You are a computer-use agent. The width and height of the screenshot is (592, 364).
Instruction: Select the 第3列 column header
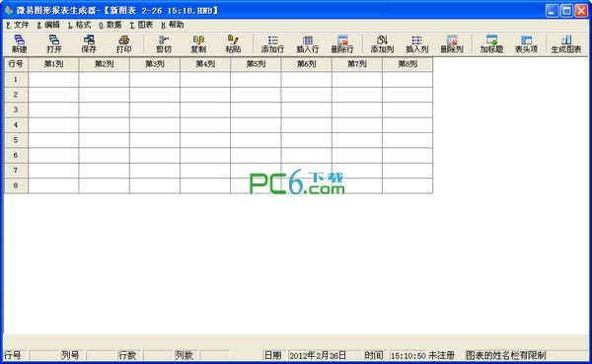click(155, 64)
